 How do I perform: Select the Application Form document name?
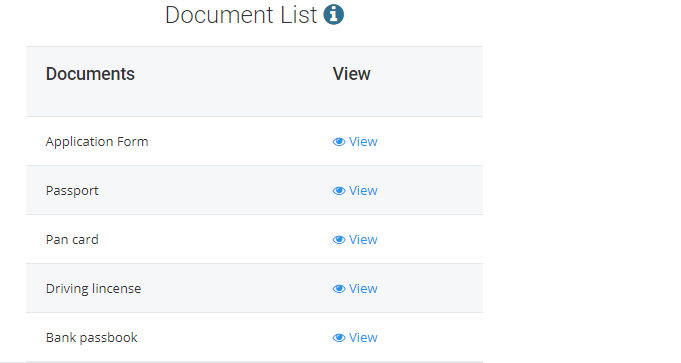click(x=97, y=142)
